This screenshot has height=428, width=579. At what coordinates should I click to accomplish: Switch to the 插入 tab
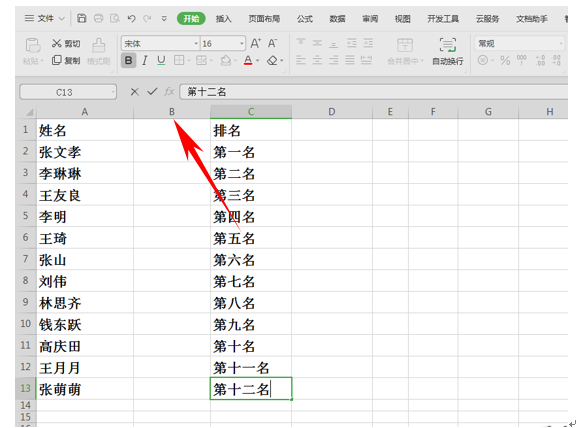click(x=224, y=18)
